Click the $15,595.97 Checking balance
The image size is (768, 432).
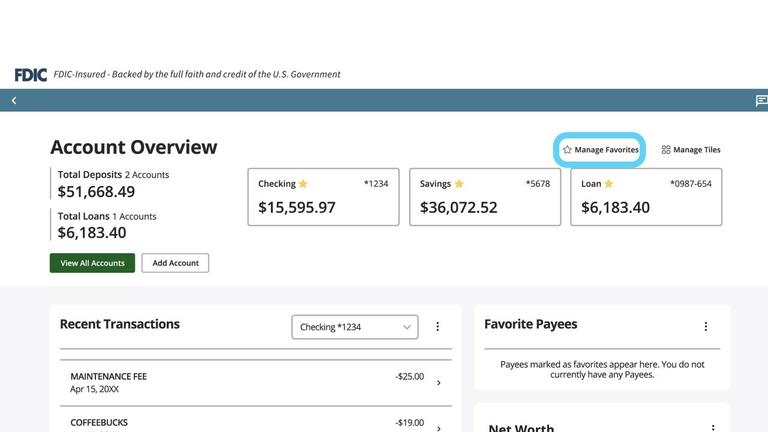click(x=297, y=208)
